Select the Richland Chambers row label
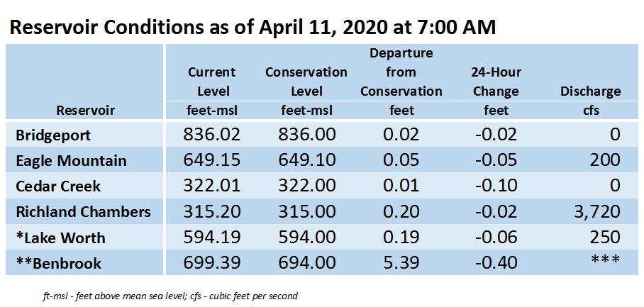Viewport: 644px width, 307px height. (x=84, y=212)
